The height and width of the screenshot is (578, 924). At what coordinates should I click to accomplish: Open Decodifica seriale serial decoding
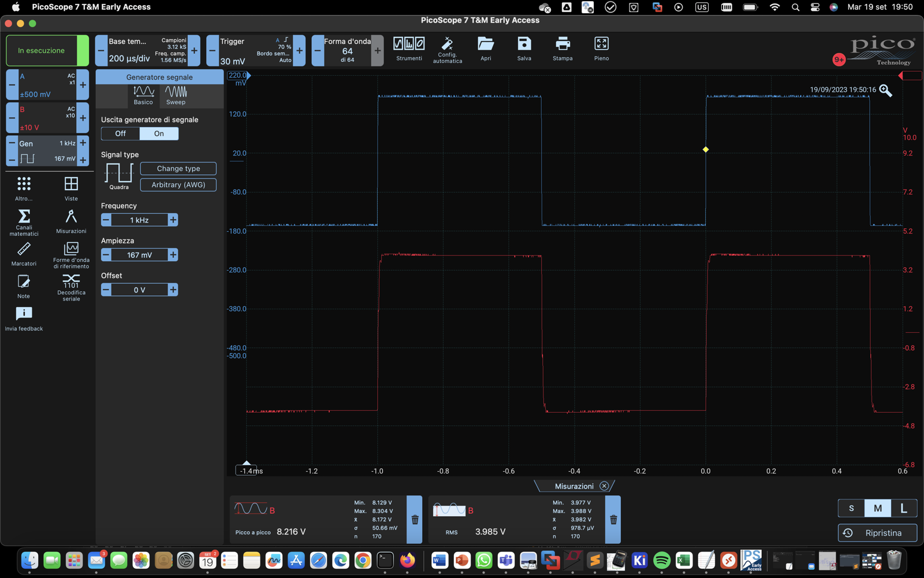[x=71, y=287]
